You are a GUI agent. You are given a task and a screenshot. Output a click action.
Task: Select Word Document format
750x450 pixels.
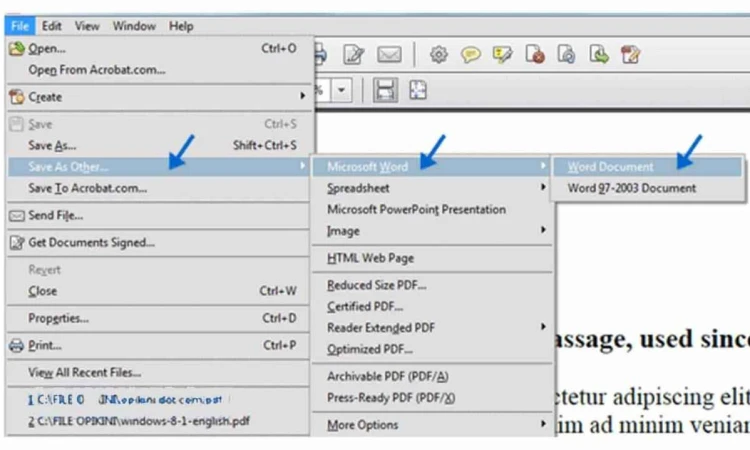(648, 167)
